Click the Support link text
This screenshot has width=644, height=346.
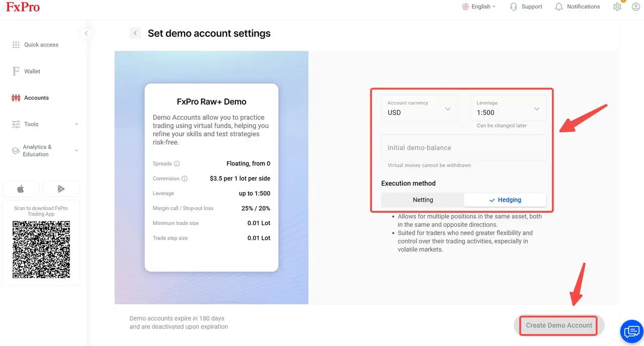(532, 7)
